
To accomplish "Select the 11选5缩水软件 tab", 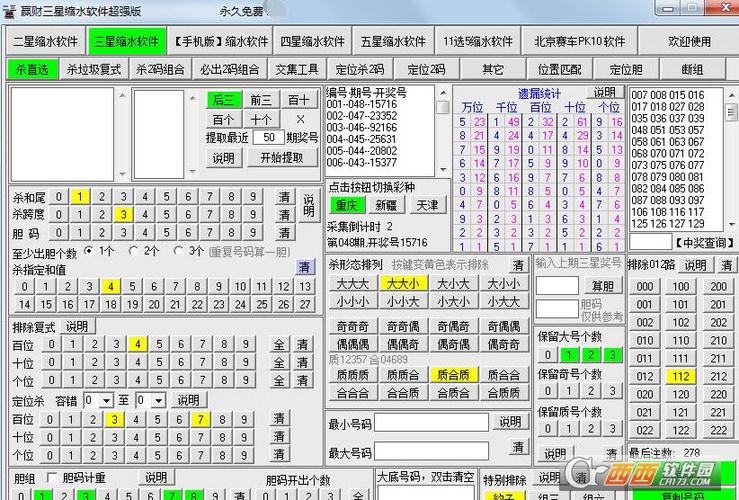I will pyautogui.click(x=477, y=41).
